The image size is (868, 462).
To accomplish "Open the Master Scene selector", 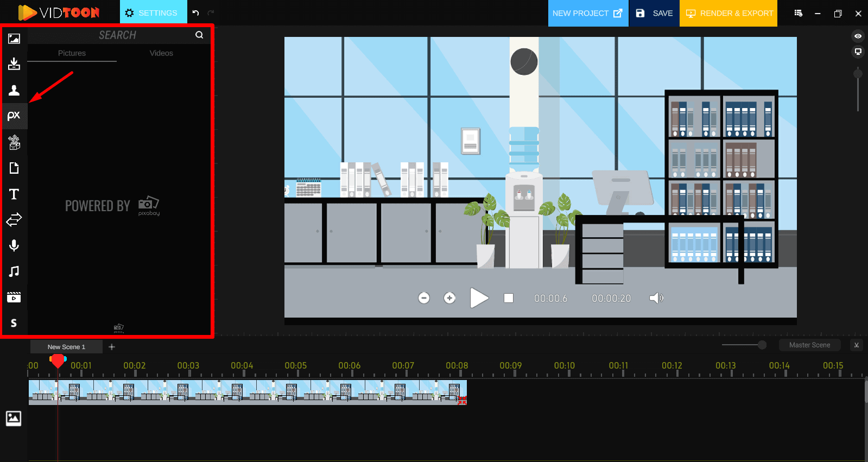I will [809, 345].
